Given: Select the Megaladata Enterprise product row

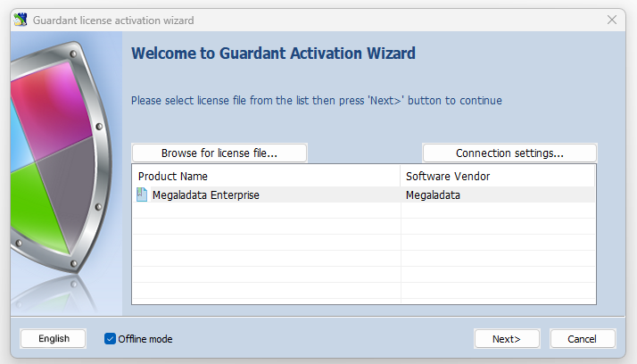Looking at the screenshot, I should (364, 194).
